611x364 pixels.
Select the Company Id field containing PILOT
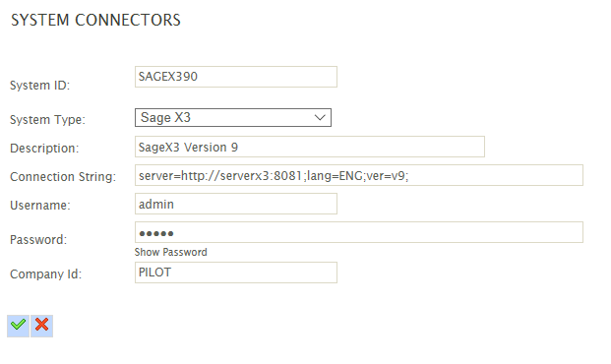pyautogui.click(x=236, y=273)
